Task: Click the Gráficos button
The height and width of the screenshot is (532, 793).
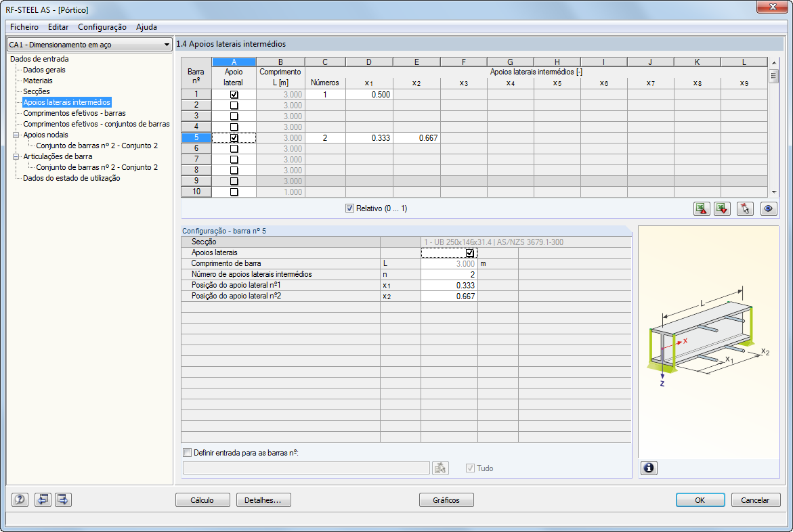Action: [446, 500]
